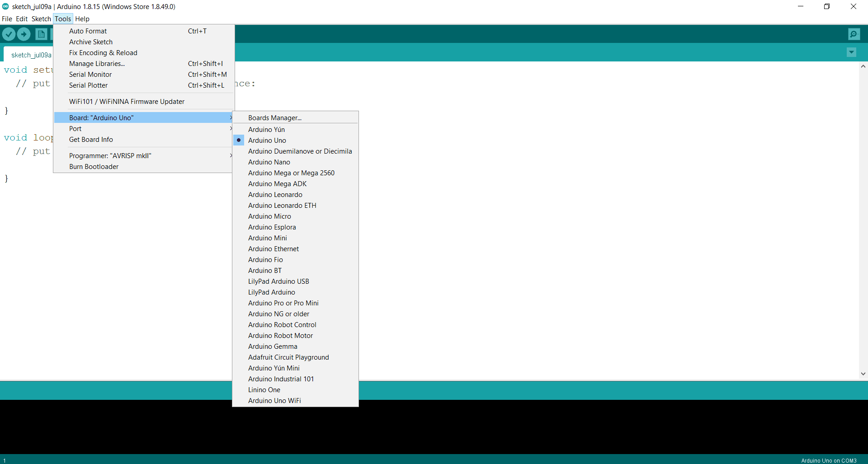The image size is (868, 464).
Task: Pick Adafruit Circuit Playground board
Action: pyautogui.click(x=288, y=357)
